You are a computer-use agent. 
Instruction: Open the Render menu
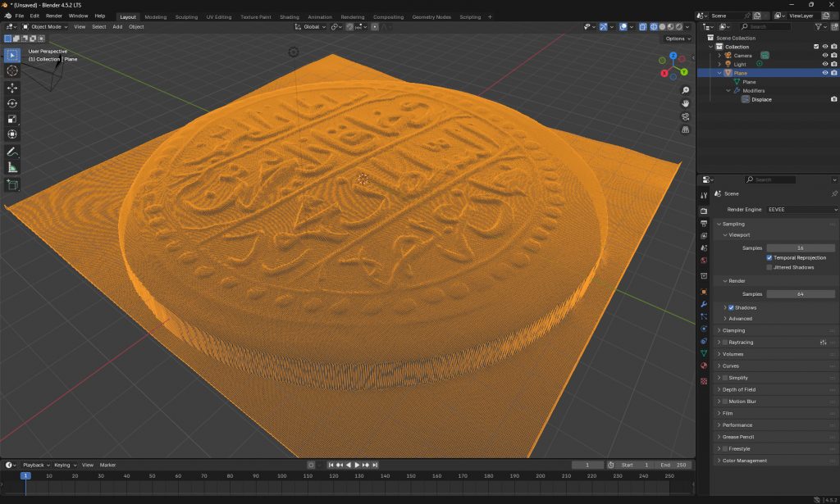[53, 16]
